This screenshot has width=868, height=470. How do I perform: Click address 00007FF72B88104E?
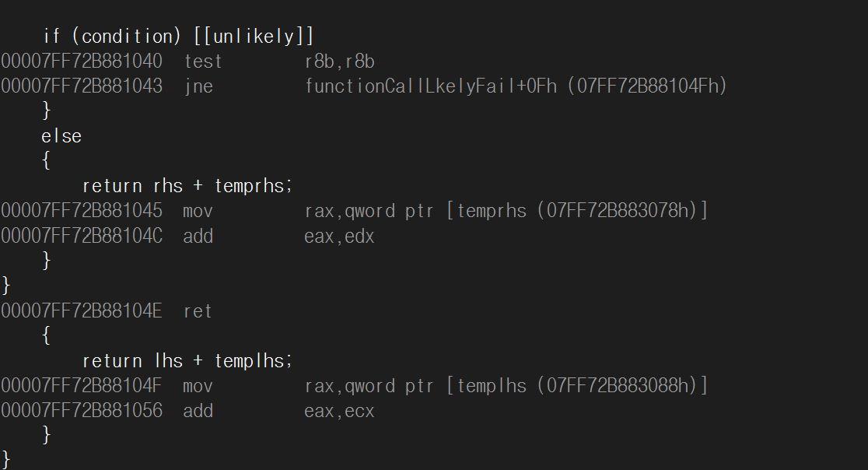tap(82, 310)
